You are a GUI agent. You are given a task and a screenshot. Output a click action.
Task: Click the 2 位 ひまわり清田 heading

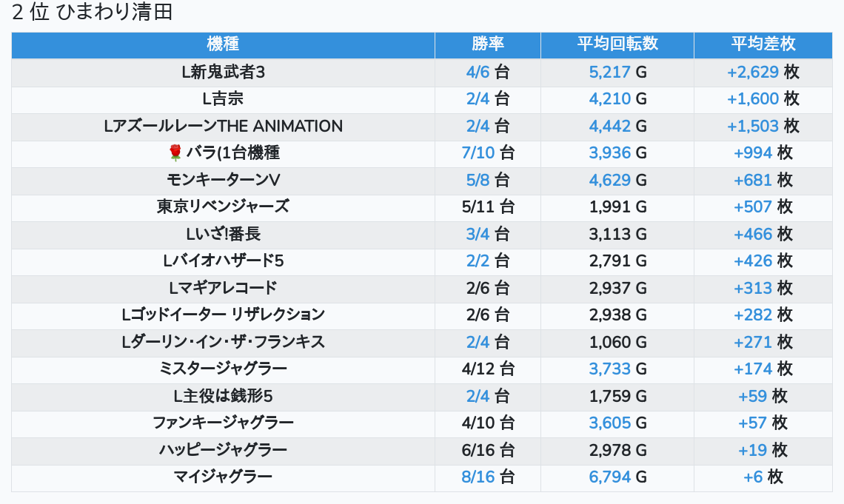[93, 13]
